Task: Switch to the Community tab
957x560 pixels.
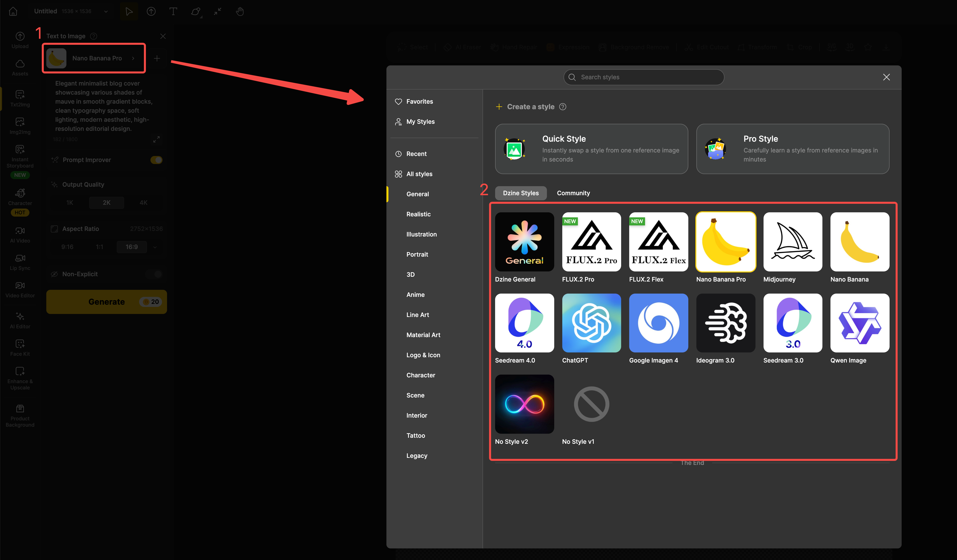Action: [x=573, y=193]
